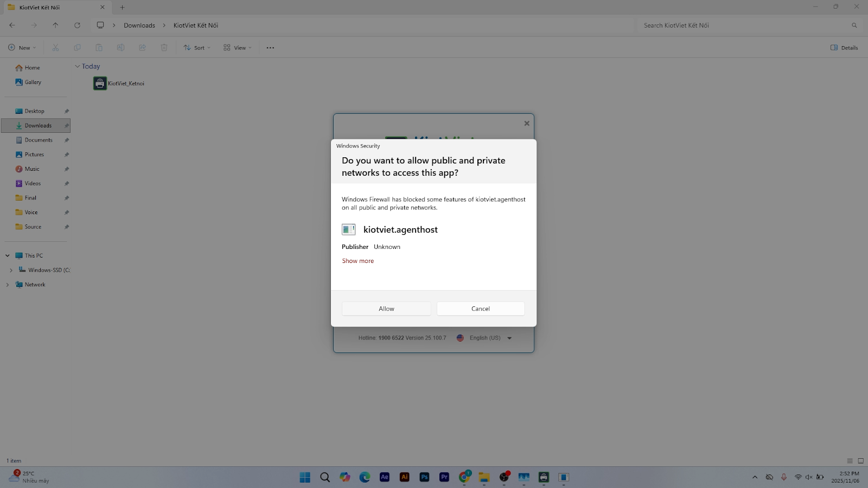
Task: Open Photoshop from the taskbar
Action: pos(424,477)
